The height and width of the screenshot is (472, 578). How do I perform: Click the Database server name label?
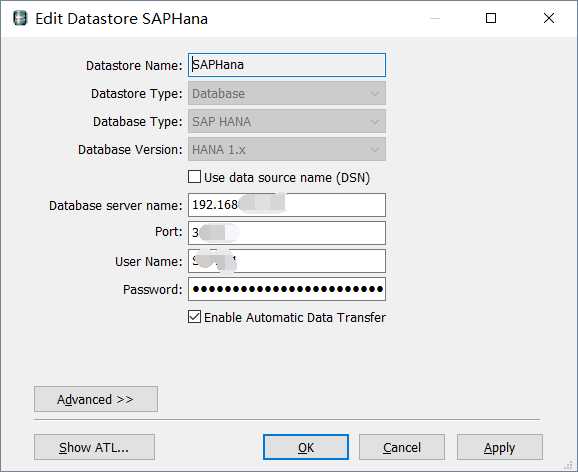point(116,206)
